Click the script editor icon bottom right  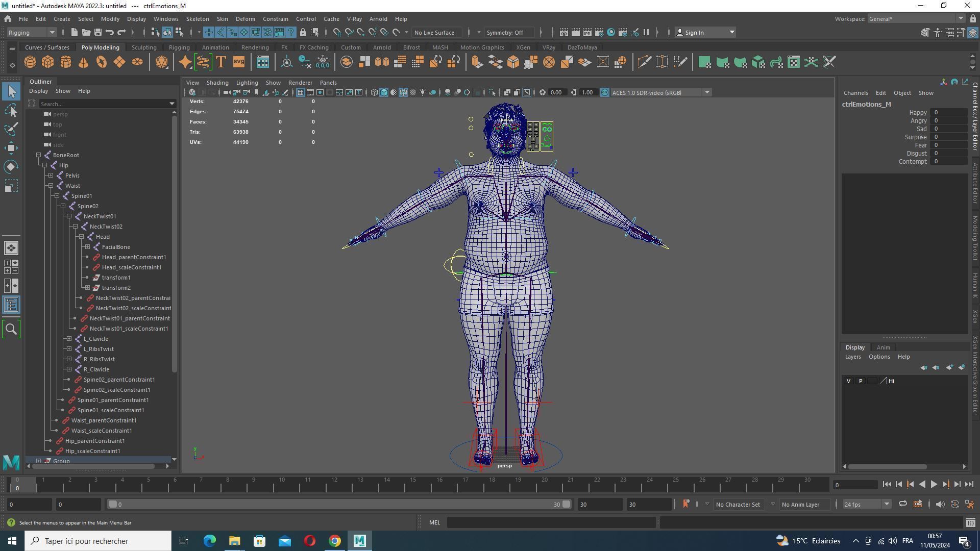pyautogui.click(x=970, y=522)
